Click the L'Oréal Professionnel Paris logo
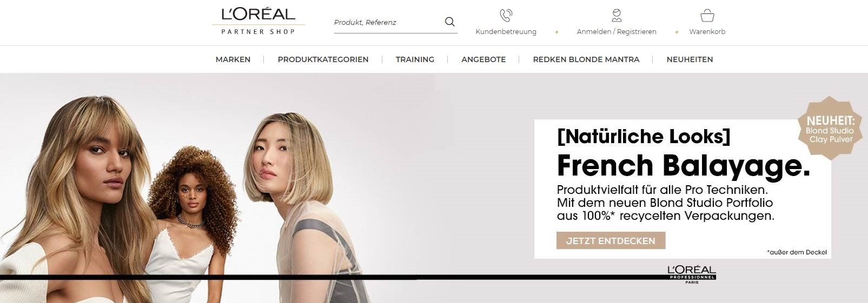The image size is (868, 303). point(692,274)
